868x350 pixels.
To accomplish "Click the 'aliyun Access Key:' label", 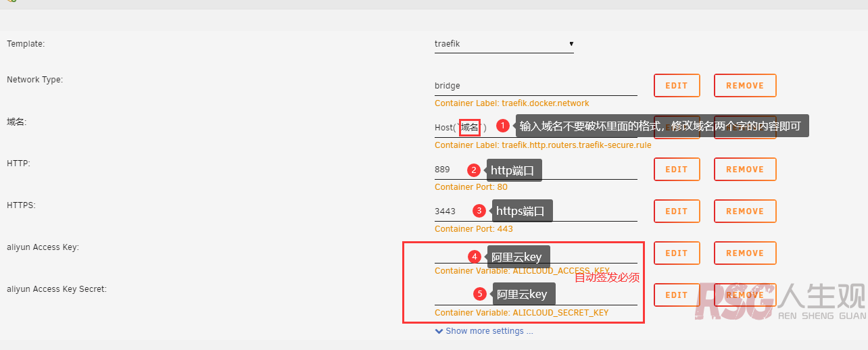I will click(x=43, y=247).
